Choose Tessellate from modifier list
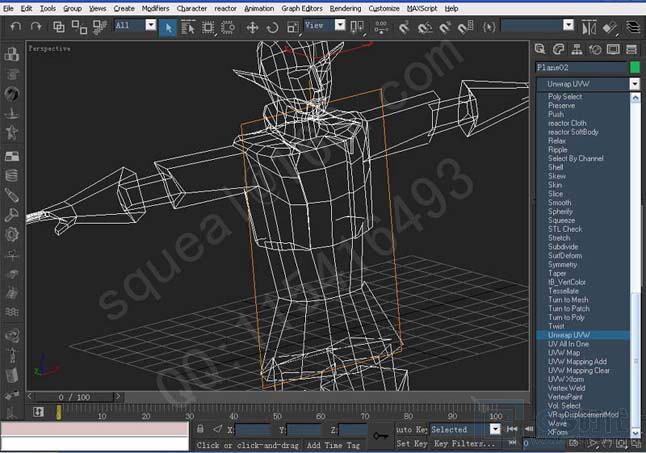The height and width of the screenshot is (453, 646). click(563, 291)
